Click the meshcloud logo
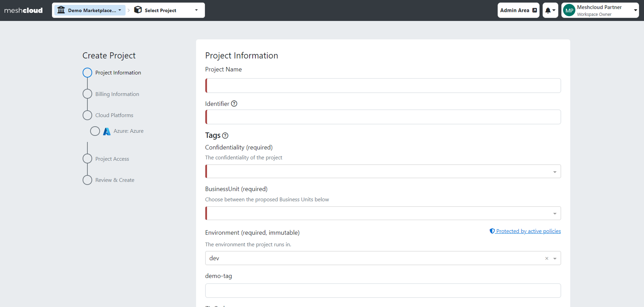Screen dimensions: 644x307 point(24,10)
